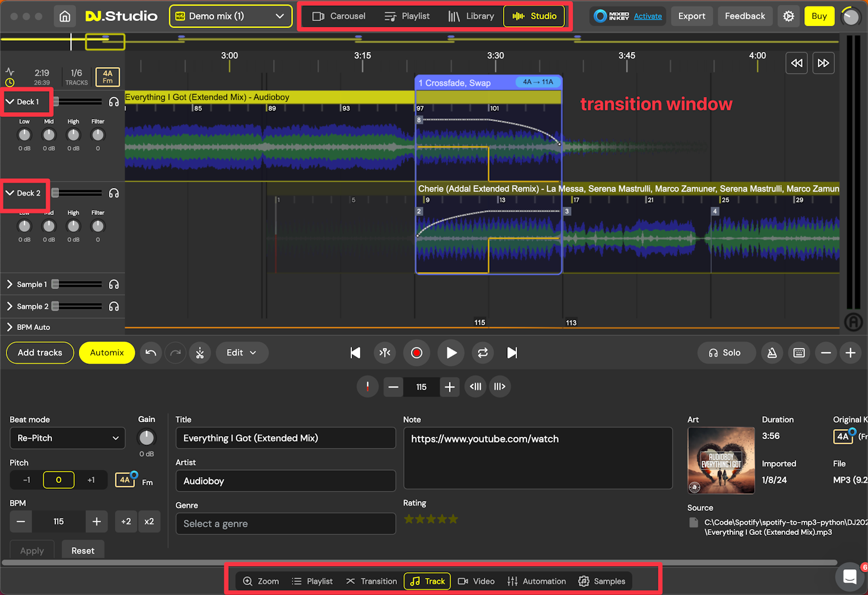Expand BPM Auto lane
Screen dimensions: 868x595
click(x=10, y=327)
